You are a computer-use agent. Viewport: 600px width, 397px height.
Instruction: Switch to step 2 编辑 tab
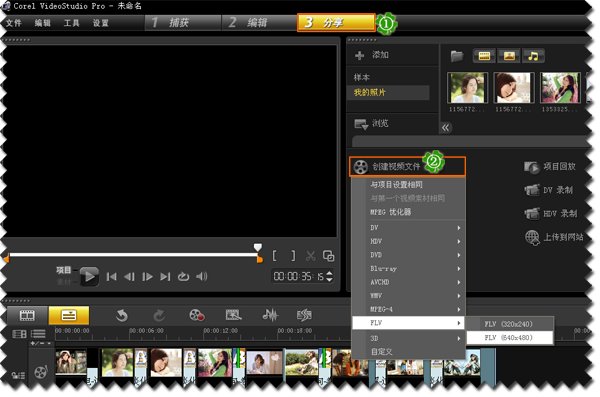259,23
